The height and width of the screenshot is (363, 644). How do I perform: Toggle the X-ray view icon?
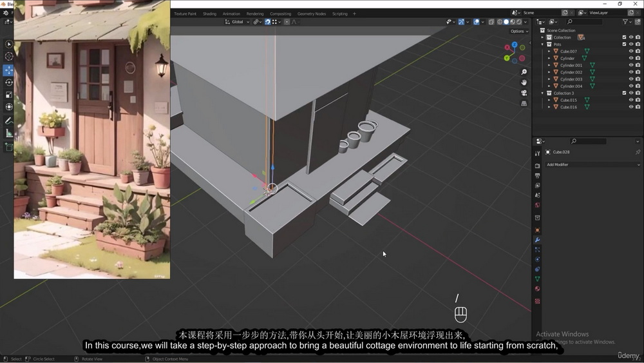[x=491, y=22]
